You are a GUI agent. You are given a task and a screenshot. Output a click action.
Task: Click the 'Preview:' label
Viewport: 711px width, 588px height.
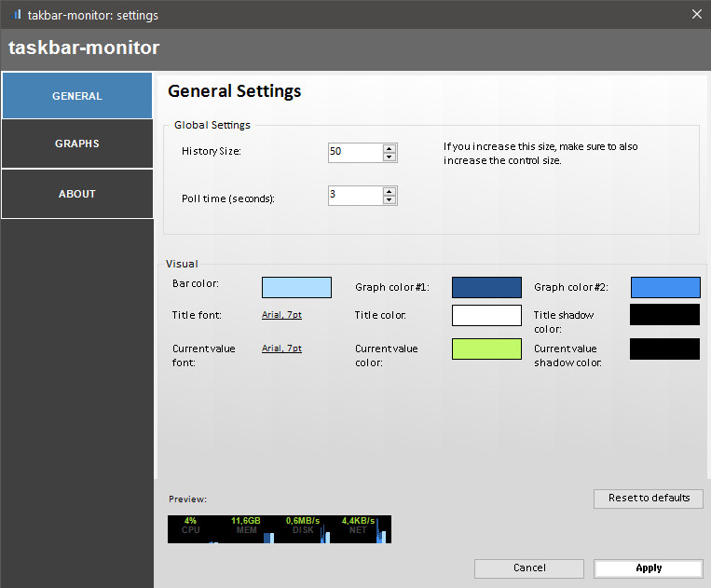click(187, 499)
